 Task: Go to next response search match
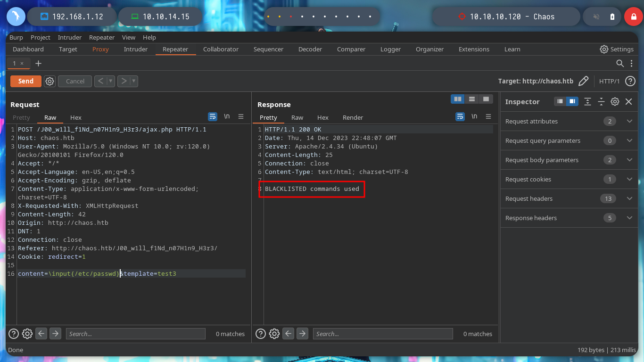[303, 334]
